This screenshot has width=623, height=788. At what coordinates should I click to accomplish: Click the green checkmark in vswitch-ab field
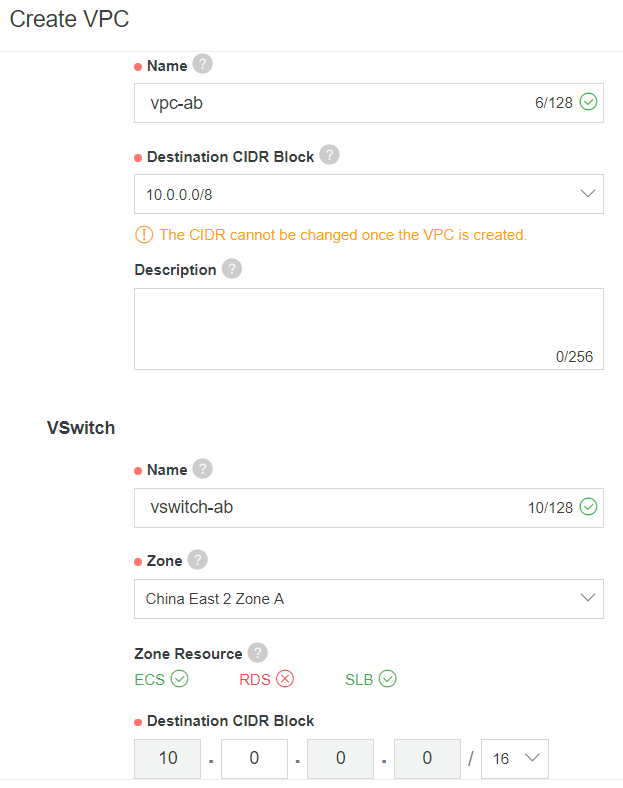588,507
